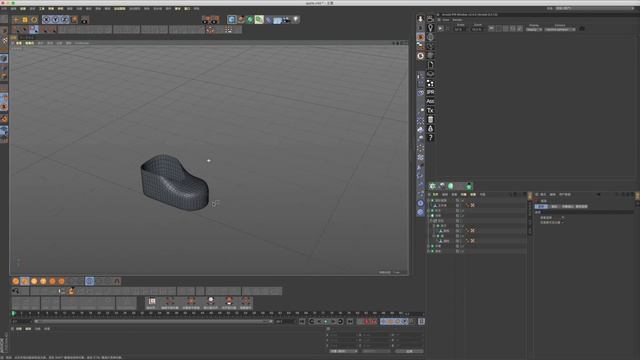Click the red record keyframe button
This screenshot has height=360, width=640.
point(367,322)
